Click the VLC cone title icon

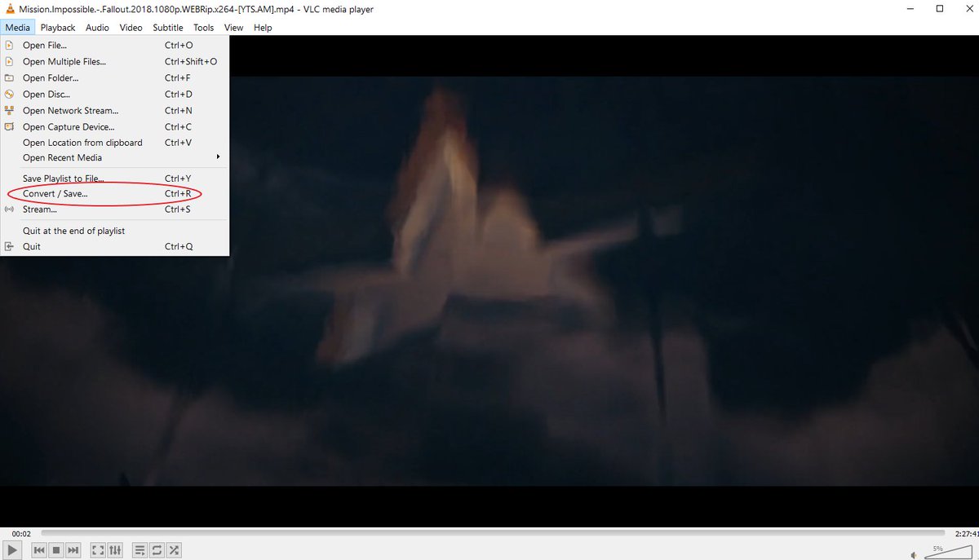[10, 8]
